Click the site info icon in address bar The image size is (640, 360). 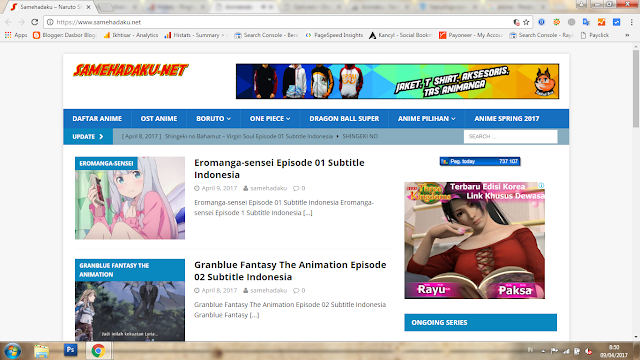pos(50,22)
